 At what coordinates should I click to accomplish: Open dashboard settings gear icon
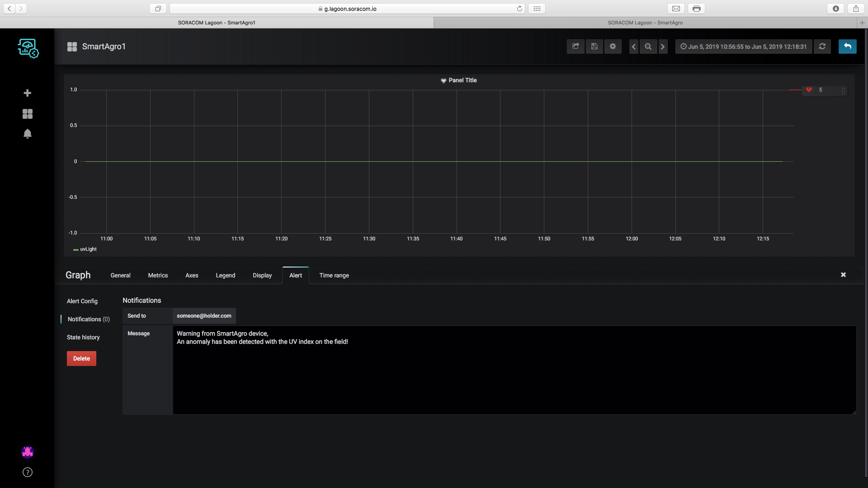613,47
